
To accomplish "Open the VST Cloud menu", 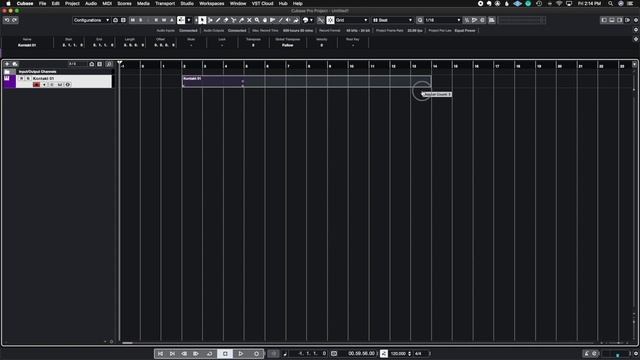I will coord(262,3).
